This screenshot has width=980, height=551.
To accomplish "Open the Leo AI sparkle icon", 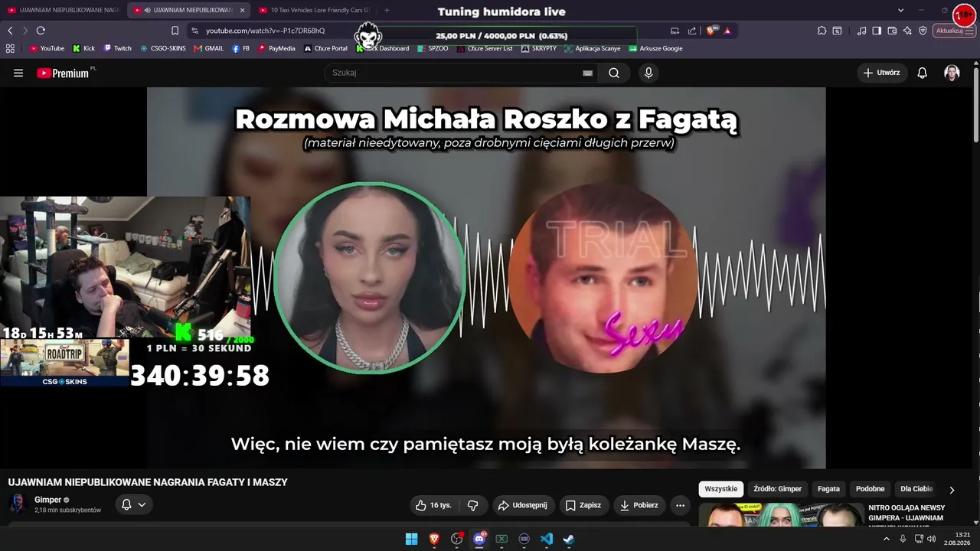I will coord(907,31).
